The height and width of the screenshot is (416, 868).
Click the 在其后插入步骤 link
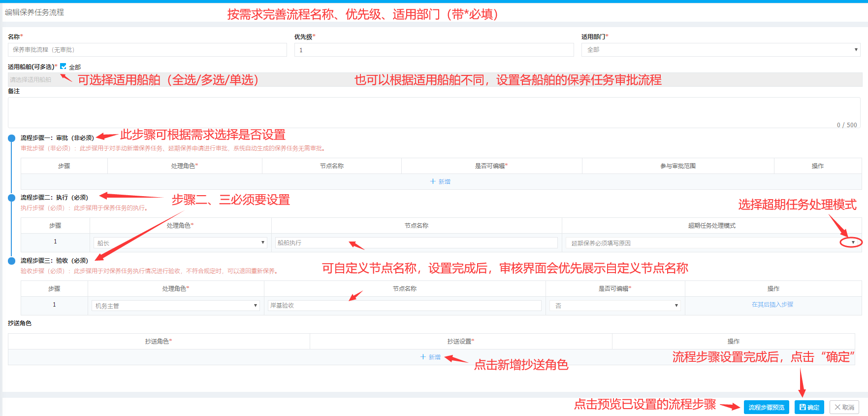772,305
